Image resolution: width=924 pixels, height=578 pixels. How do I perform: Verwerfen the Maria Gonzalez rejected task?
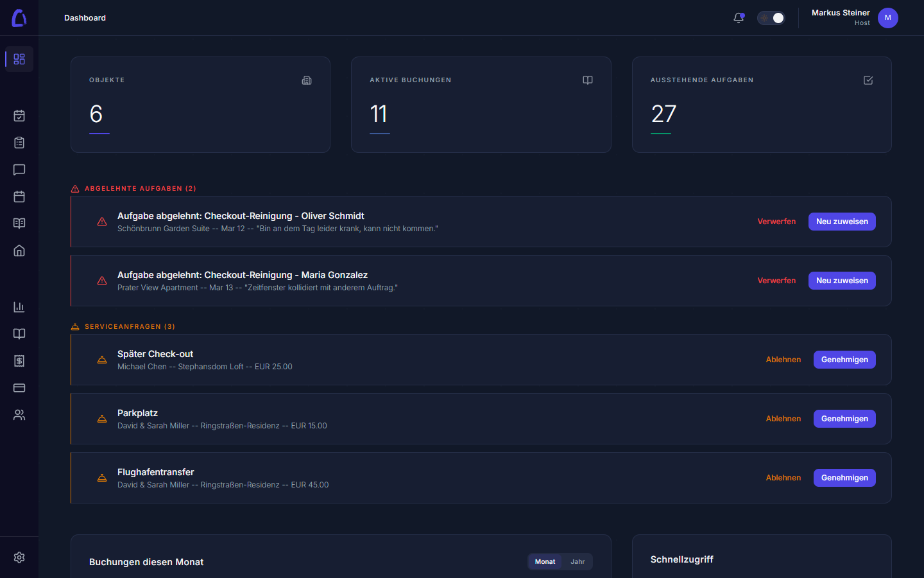point(776,281)
